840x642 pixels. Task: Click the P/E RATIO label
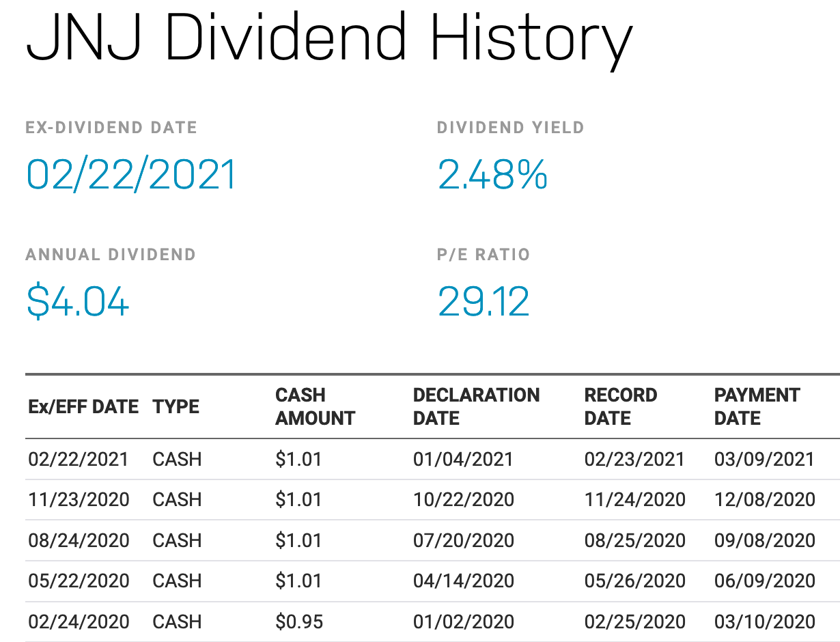(x=484, y=255)
